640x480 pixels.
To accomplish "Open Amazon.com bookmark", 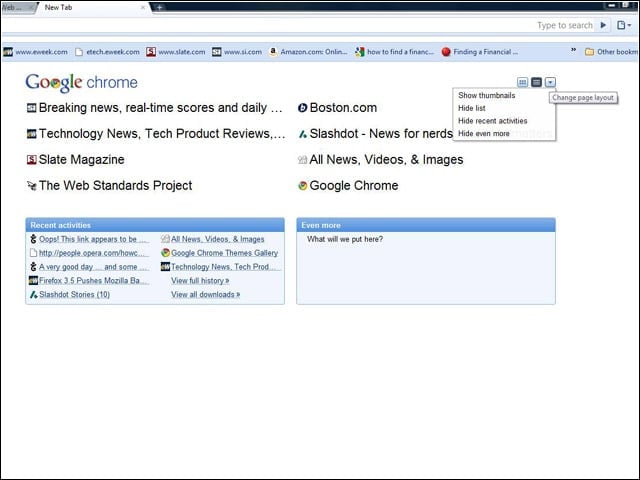I will (309, 52).
